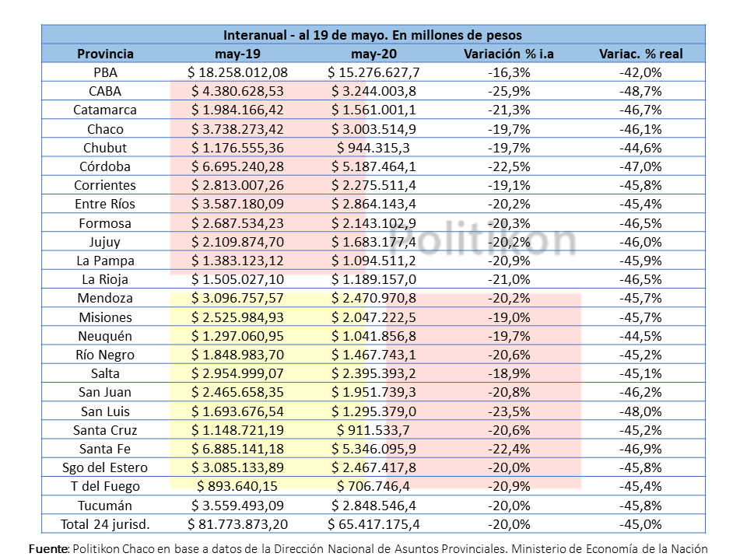
Task: Select the may-20 column header
Action: point(373,54)
